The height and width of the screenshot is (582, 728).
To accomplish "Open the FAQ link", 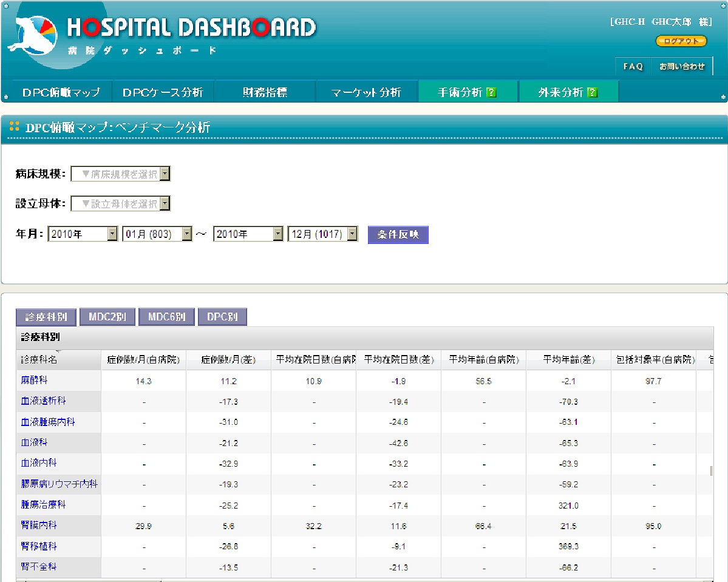I will click(633, 66).
